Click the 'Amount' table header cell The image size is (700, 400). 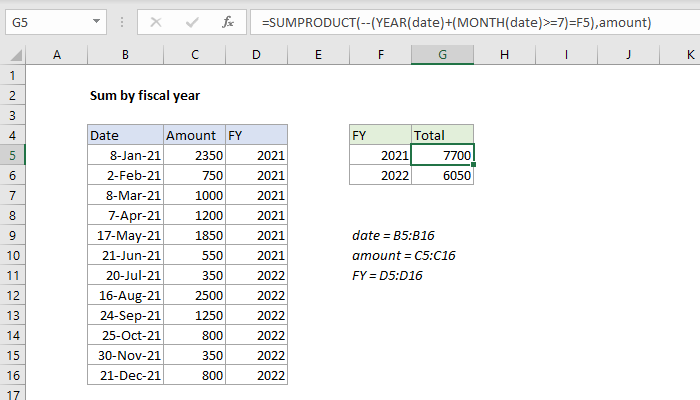coord(195,135)
